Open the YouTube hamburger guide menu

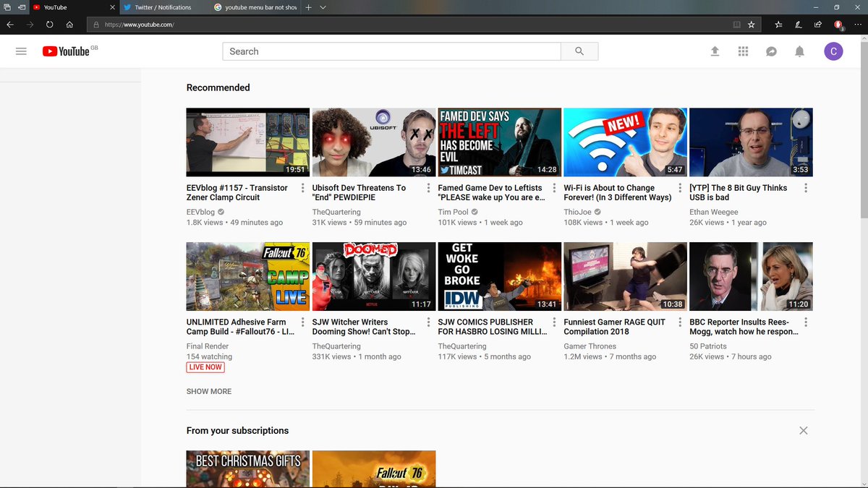point(21,51)
